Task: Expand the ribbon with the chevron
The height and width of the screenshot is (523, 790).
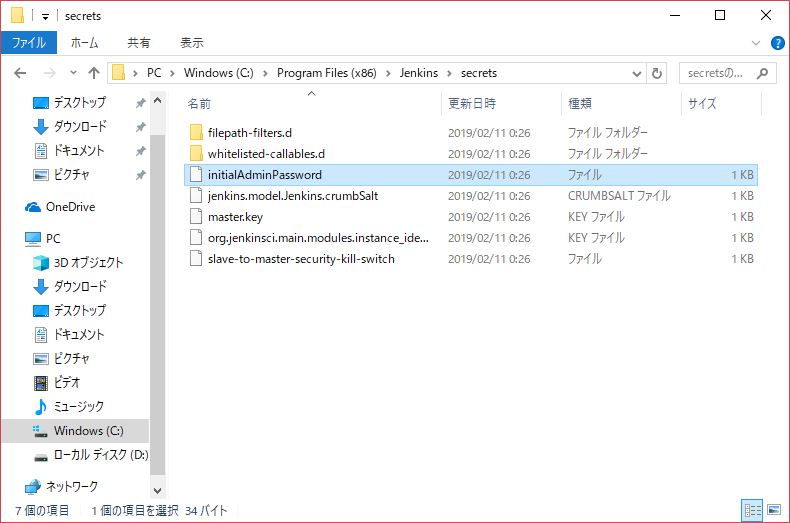Action: pos(756,43)
